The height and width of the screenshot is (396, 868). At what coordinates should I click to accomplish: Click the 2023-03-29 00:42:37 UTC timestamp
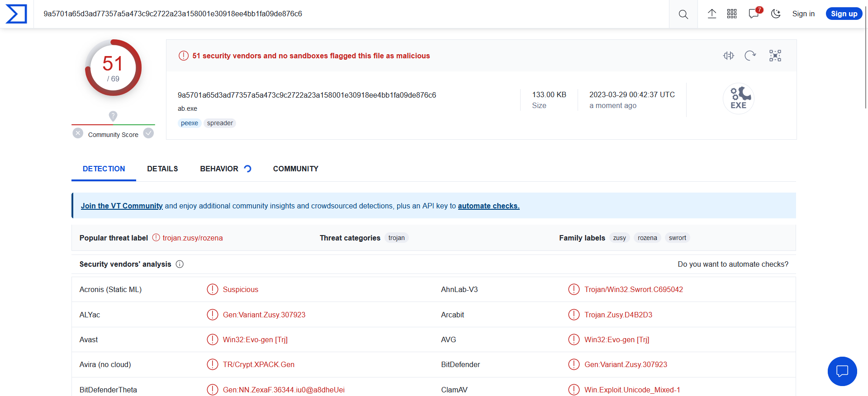coord(632,94)
